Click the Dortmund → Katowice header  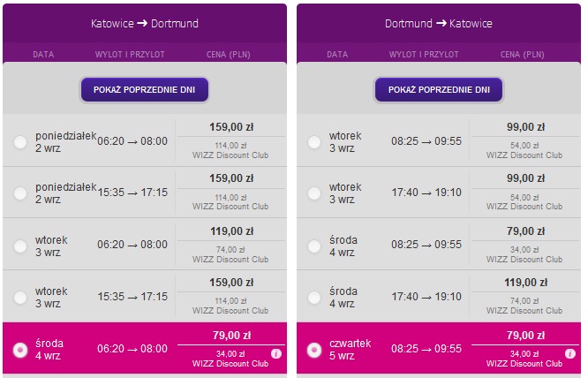(x=439, y=23)
